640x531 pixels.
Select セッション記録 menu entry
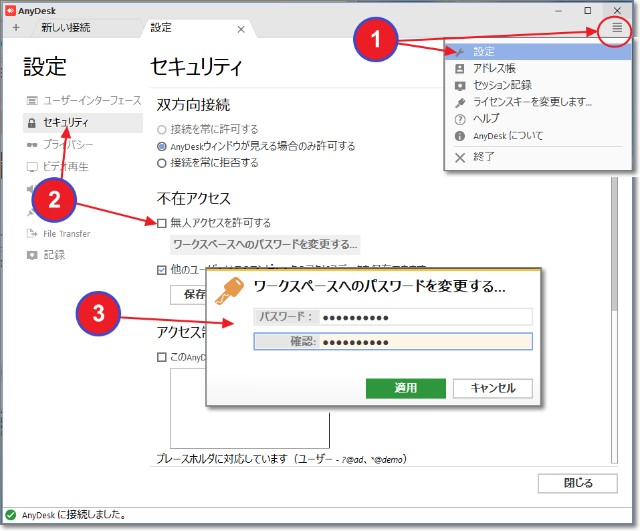pyautogui.click(x=501, y=85)
